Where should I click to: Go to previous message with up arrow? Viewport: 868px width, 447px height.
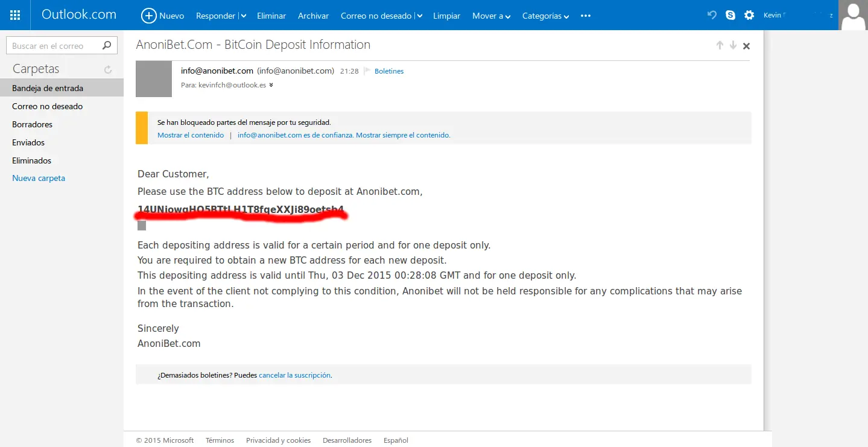[x=720, y=45]
